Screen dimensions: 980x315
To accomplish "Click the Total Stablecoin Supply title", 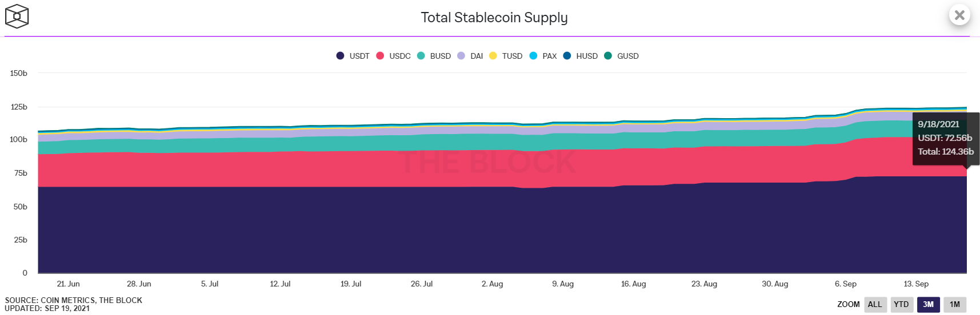I will [x=494, y=18].
